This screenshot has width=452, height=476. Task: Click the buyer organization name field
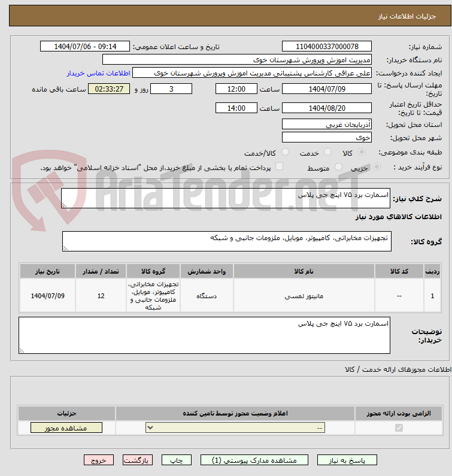click(237, 59)
